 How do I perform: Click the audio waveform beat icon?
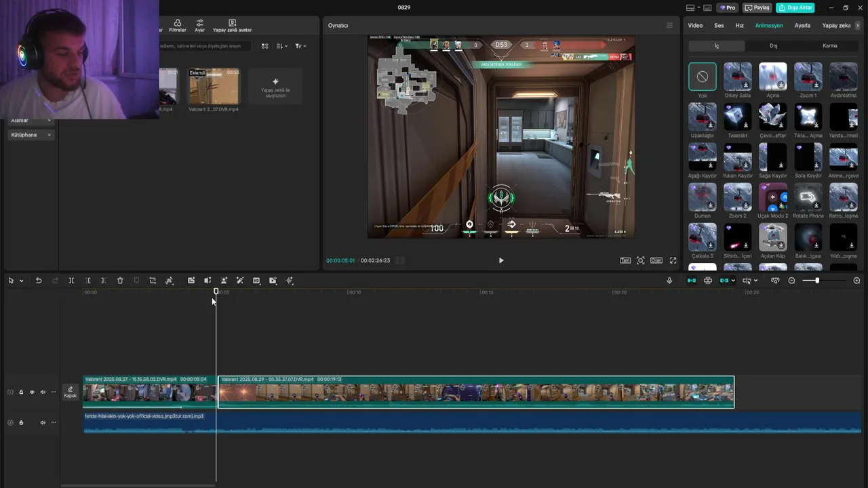290,281
